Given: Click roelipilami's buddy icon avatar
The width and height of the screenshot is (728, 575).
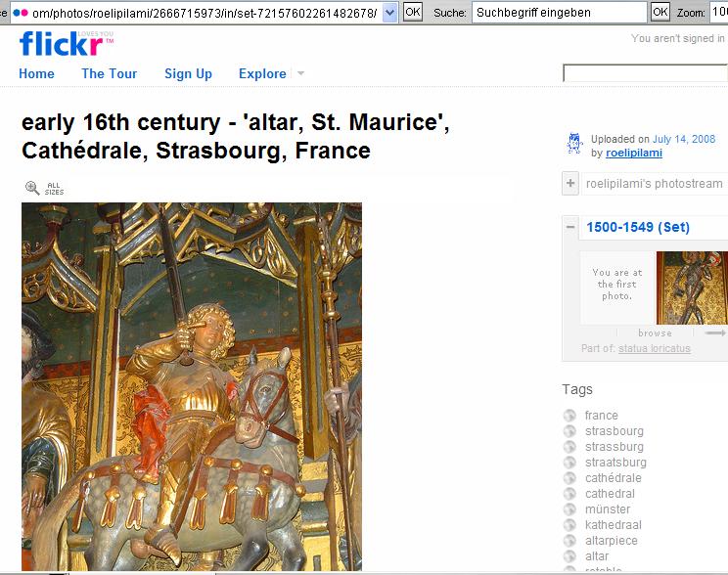Looking at the screenshot, I should [x=574, y=144].
